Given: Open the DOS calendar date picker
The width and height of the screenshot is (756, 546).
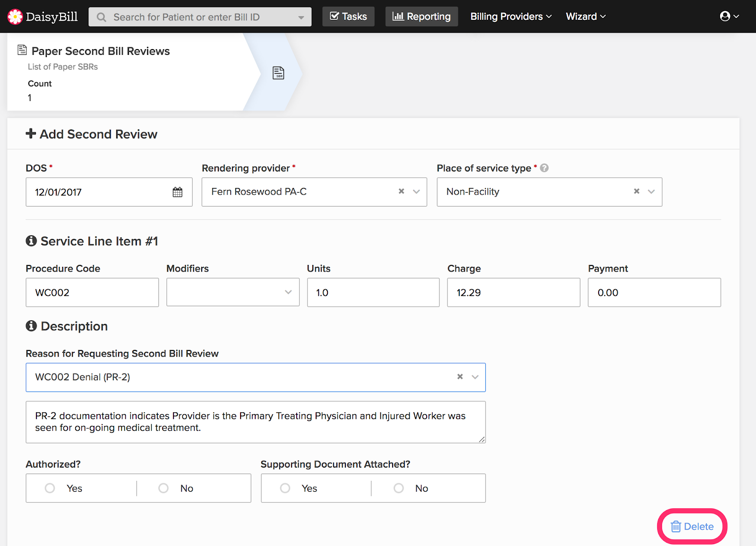Looking at the screenshot, I should tap(177, 192).
